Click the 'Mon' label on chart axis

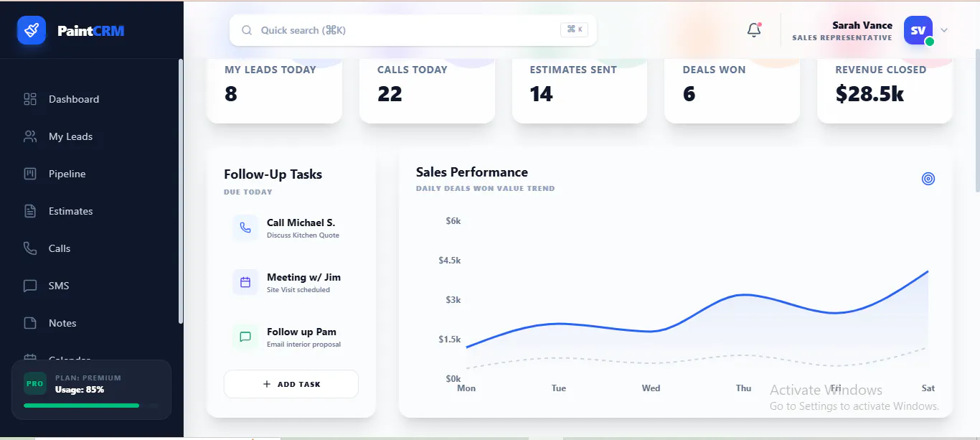[466, 388]
